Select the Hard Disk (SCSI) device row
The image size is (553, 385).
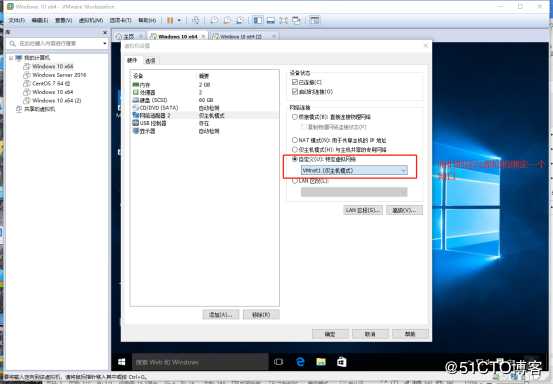[204, 100]
